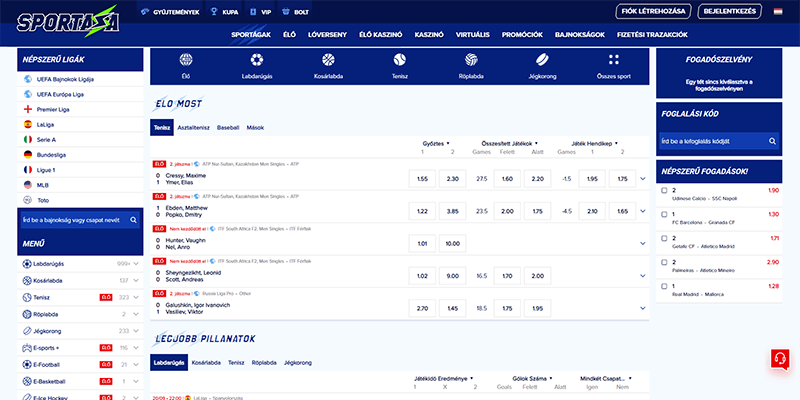Click the Premier Liga England flag icon
800x400 pixels.
(28, 109)
